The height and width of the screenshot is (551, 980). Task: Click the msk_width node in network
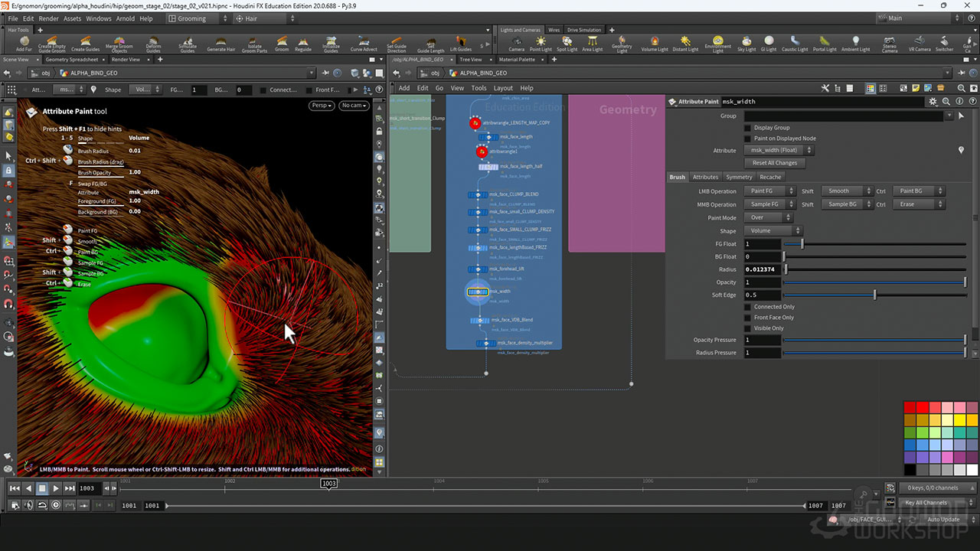[478, 292]
